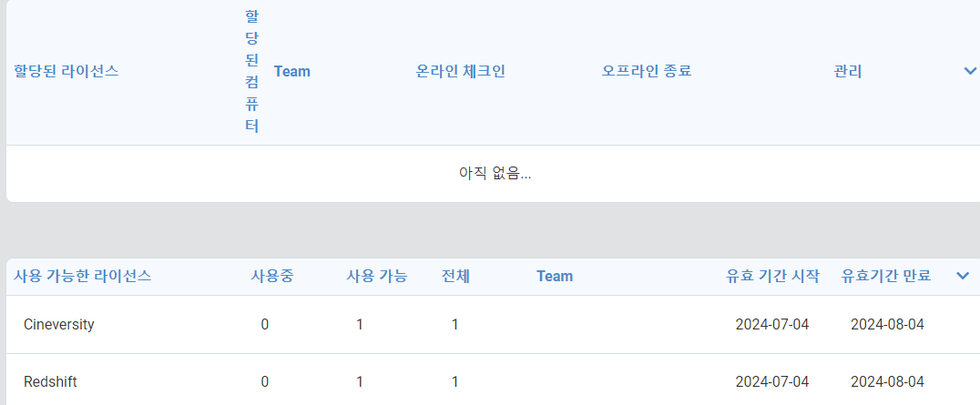Click the 유효기간 만료 column header
Screen dimensions: 980x405
click(886, 276)
